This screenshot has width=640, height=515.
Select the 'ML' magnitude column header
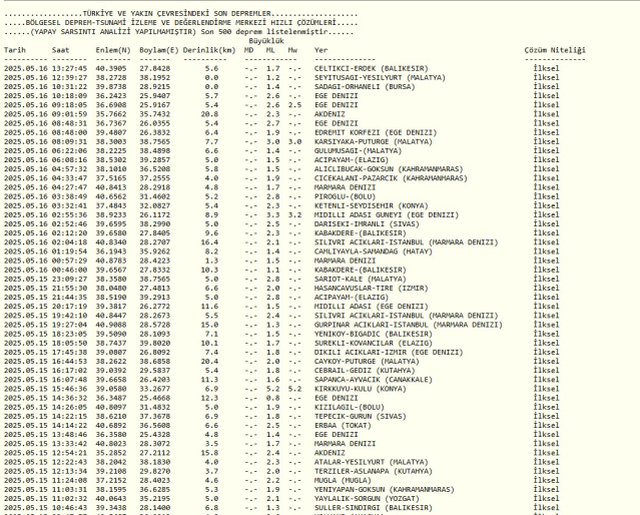pyautogui.click(x=270, y=50)
